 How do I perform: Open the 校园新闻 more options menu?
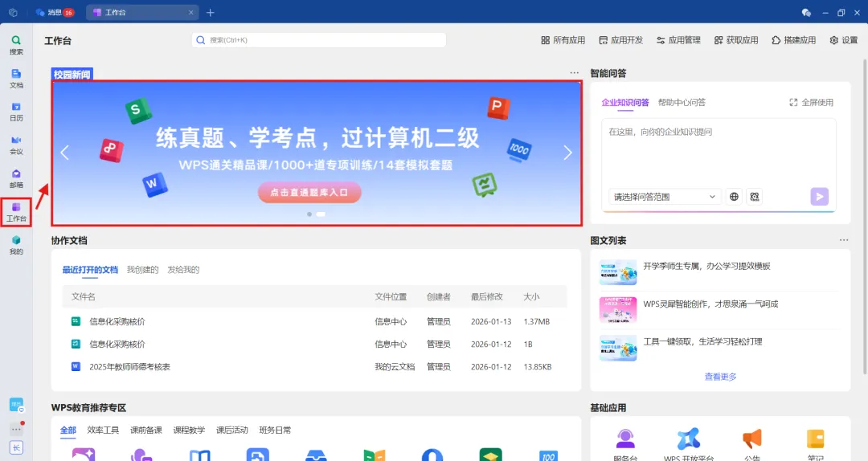point(574,73)
